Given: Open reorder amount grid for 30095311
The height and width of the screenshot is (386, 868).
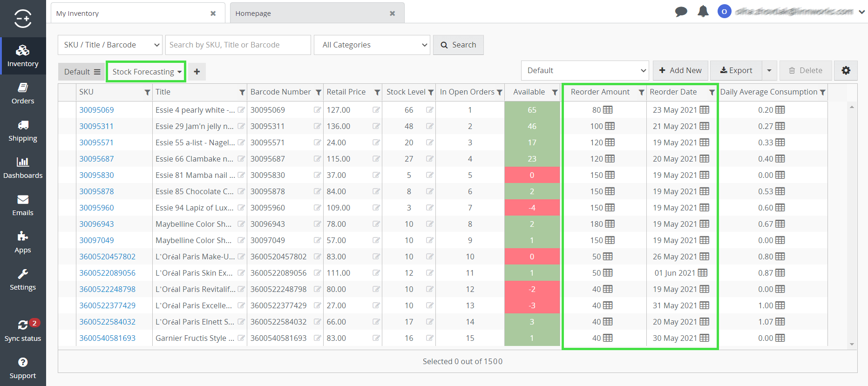Looking at the screenshot, I should 610,126.
